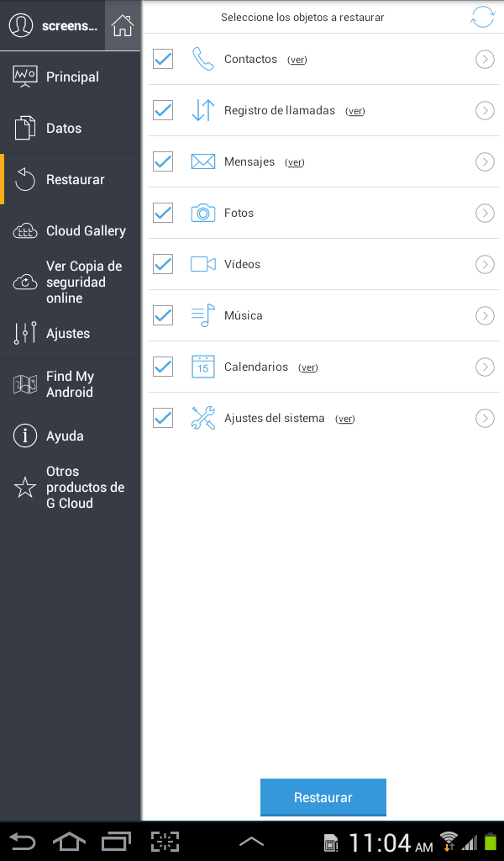Tap the home icon in the header

(x=123, y=25)
